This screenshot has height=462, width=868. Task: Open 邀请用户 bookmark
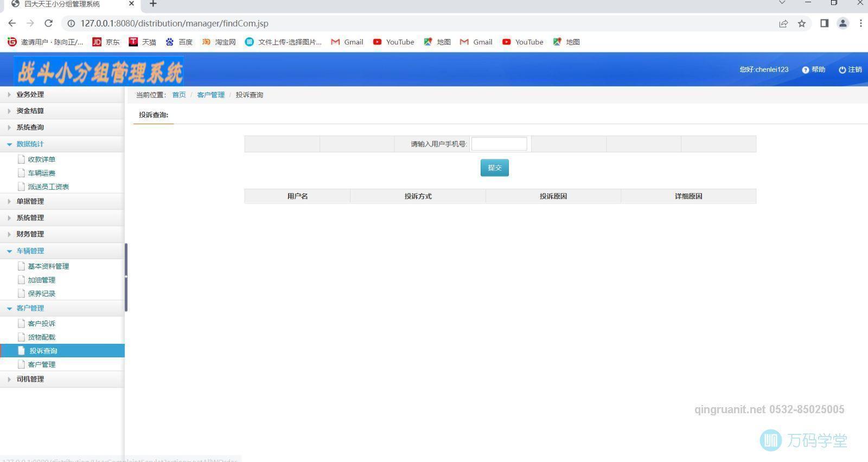click(x=46, y=42)
